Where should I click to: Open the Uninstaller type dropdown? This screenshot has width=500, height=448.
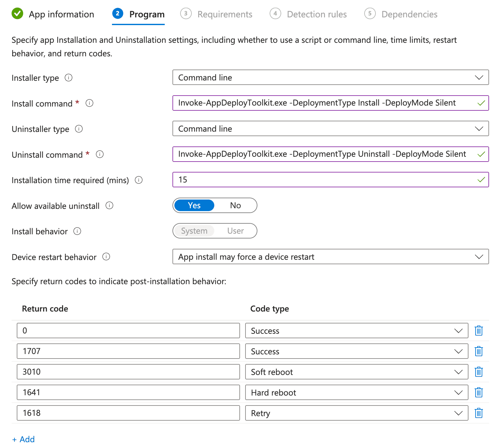click(x=331, y=128)
